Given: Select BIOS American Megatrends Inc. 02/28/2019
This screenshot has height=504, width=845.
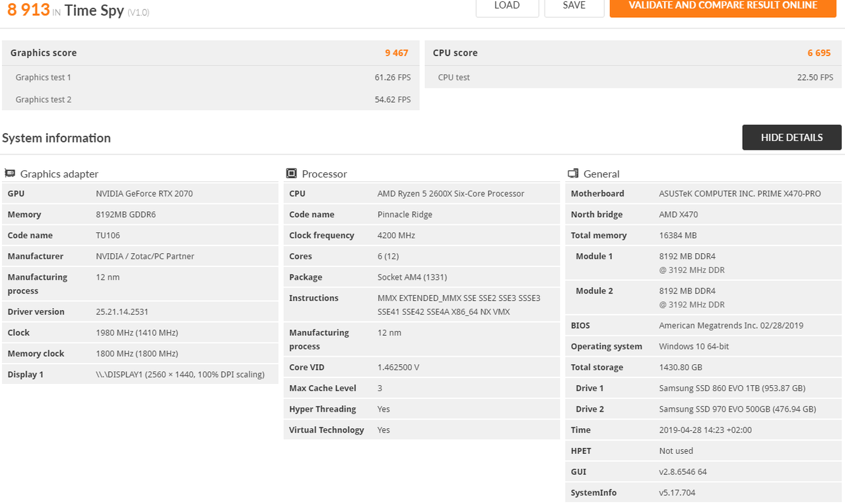Looking at the screenshot, I should click(731, 325).
